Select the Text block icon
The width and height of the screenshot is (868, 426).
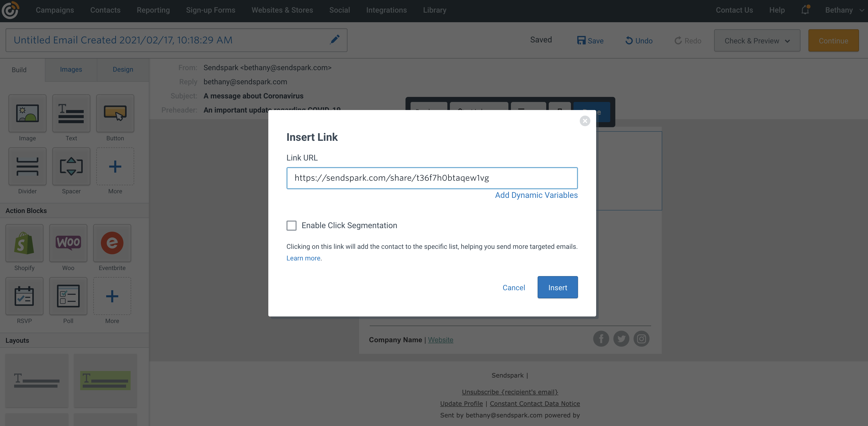coord(71,113)
